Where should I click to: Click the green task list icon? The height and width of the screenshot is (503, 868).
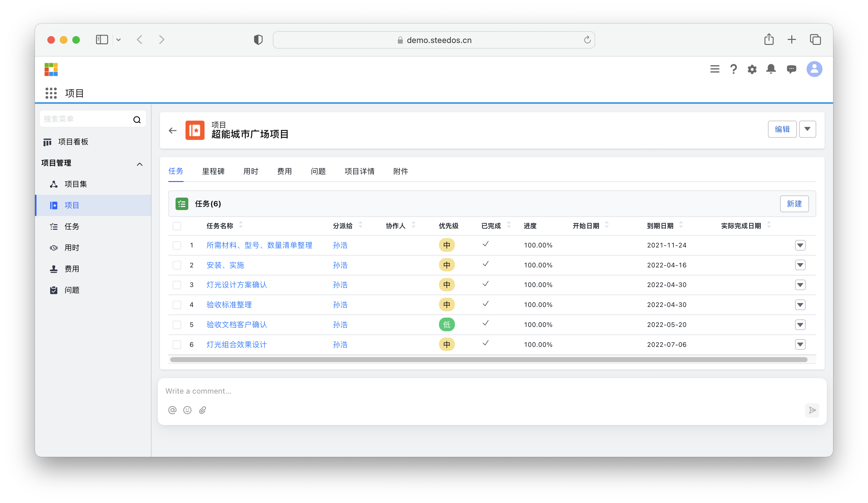coord(181,204)
